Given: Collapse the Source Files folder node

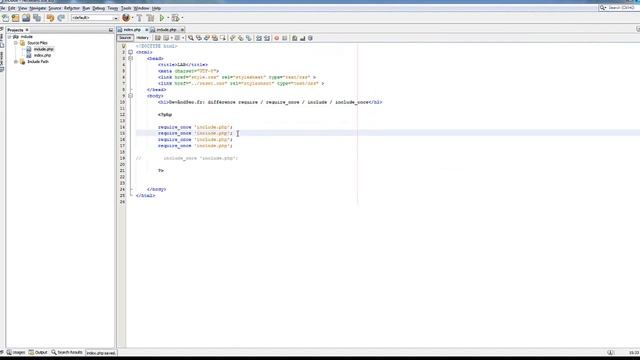Looking at the screenshot, I should [x=16, y=43].
